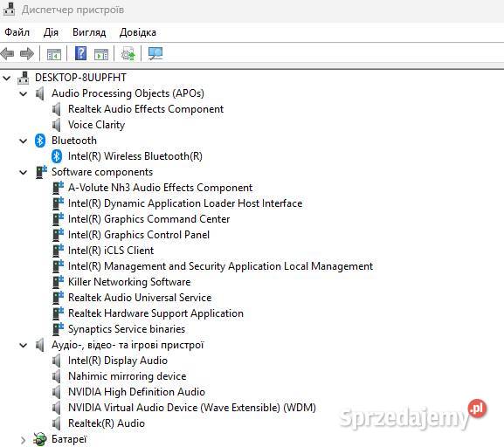Select the DESKTOP-8UUPFHT computer name
This screenshot has width=504, height=447.
80,78
